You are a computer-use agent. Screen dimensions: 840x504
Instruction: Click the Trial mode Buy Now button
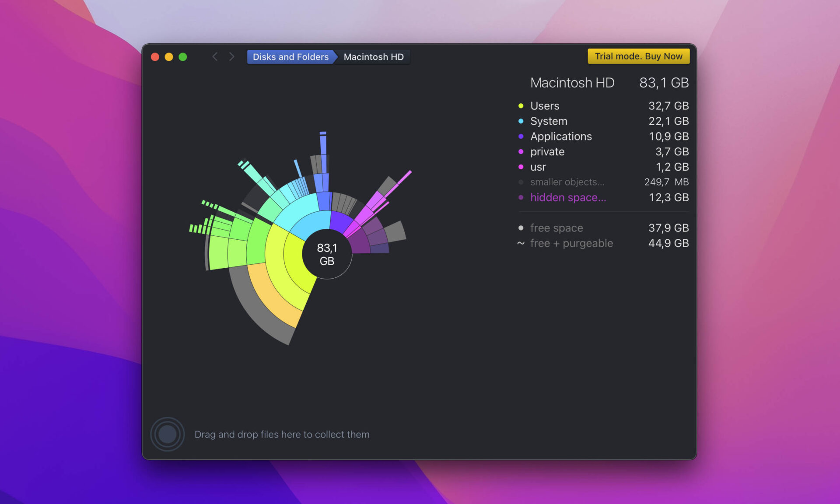coord(638,56)
